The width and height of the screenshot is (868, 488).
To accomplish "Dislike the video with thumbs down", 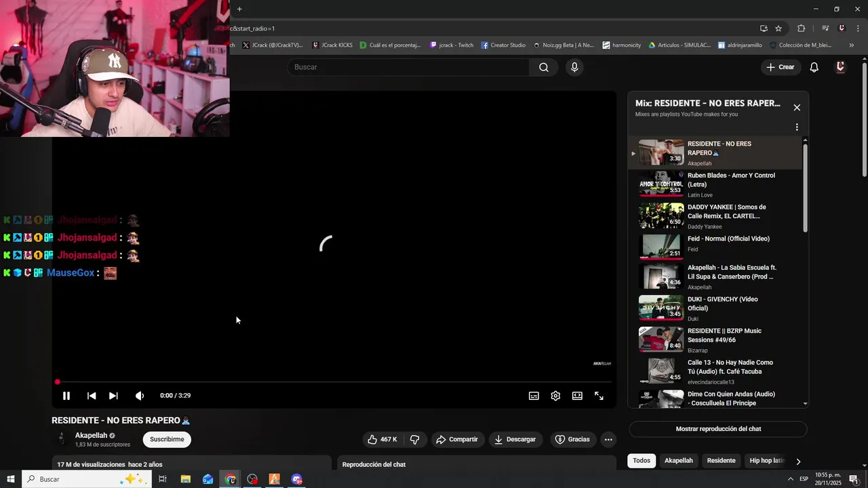I will click(414, 439).
